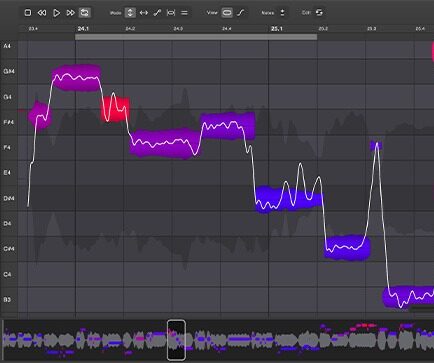Click the Notes label in toolbar
The width and height of the screenshot is (434, 363).
point(268,13)
